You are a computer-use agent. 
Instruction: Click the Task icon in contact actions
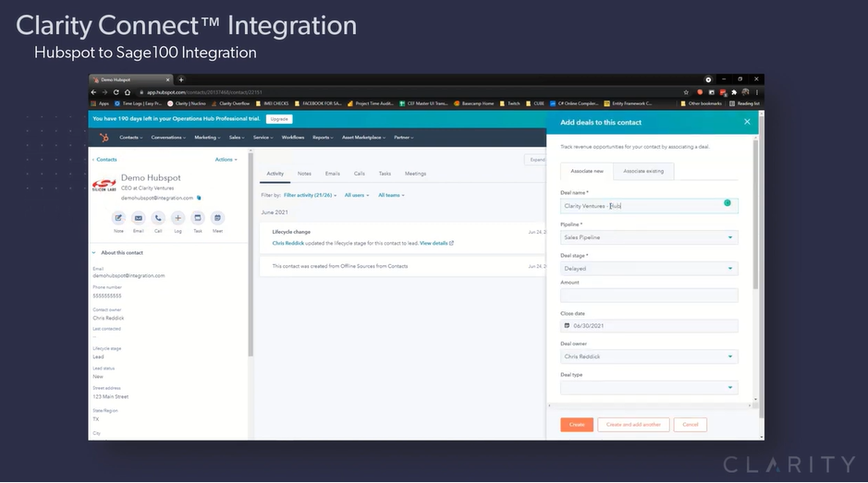(x=198, y=218)
